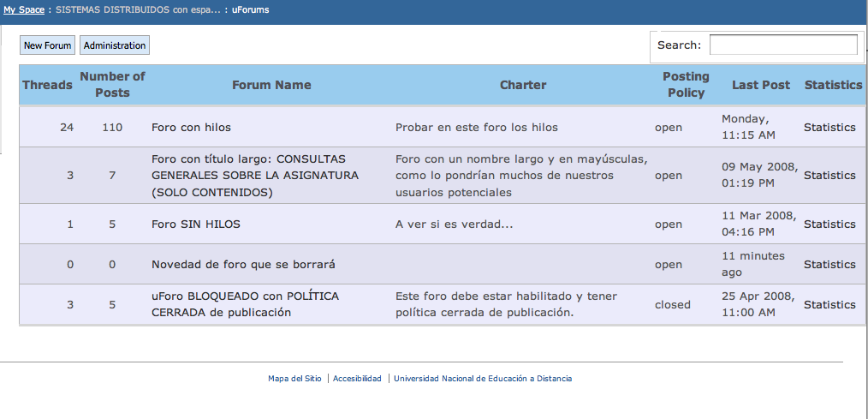Open the CONSULTAS GENERALES forum link

(x=254, y=176)
